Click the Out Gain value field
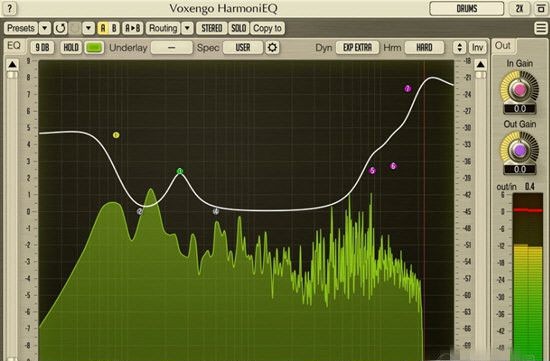Screen dimensions: 550x361 pos(519,169)
